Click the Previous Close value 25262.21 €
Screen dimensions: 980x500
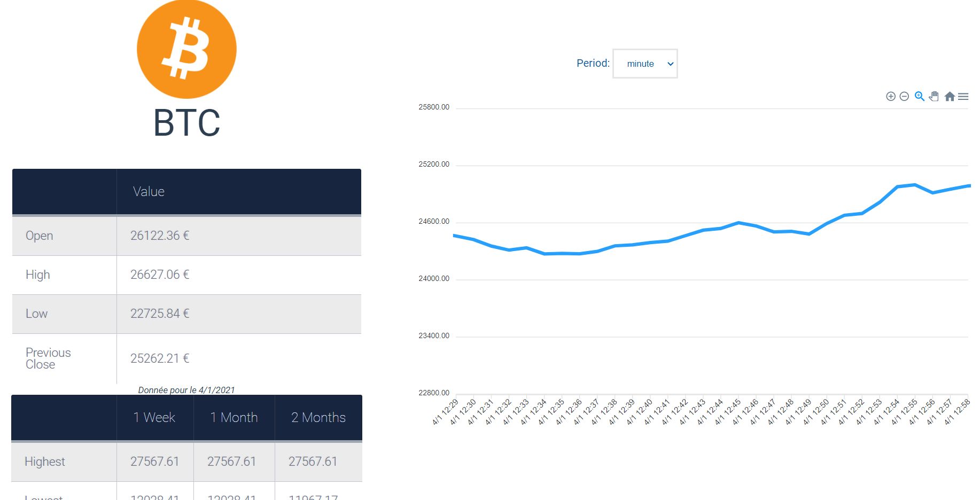click(x=160, y=358)
